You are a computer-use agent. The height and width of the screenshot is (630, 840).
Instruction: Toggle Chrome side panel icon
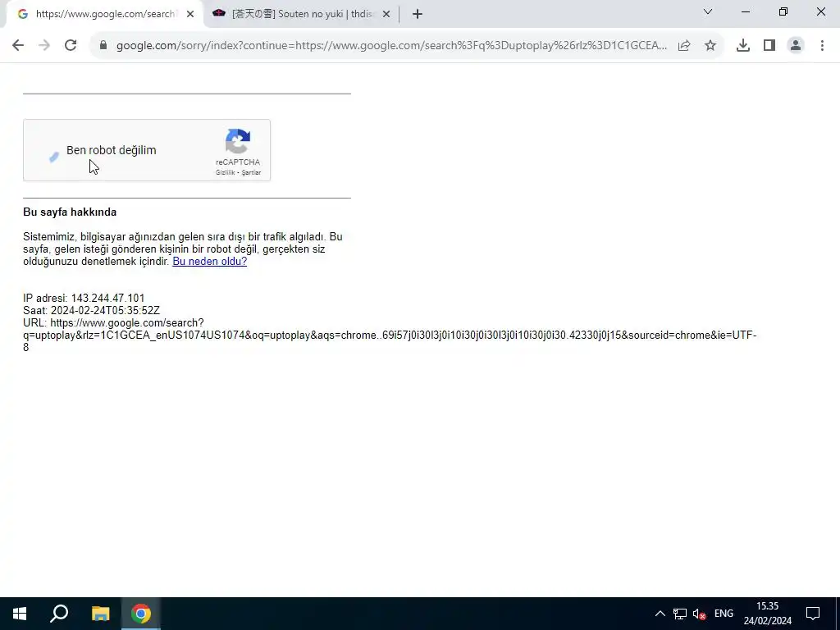(769, 46)
